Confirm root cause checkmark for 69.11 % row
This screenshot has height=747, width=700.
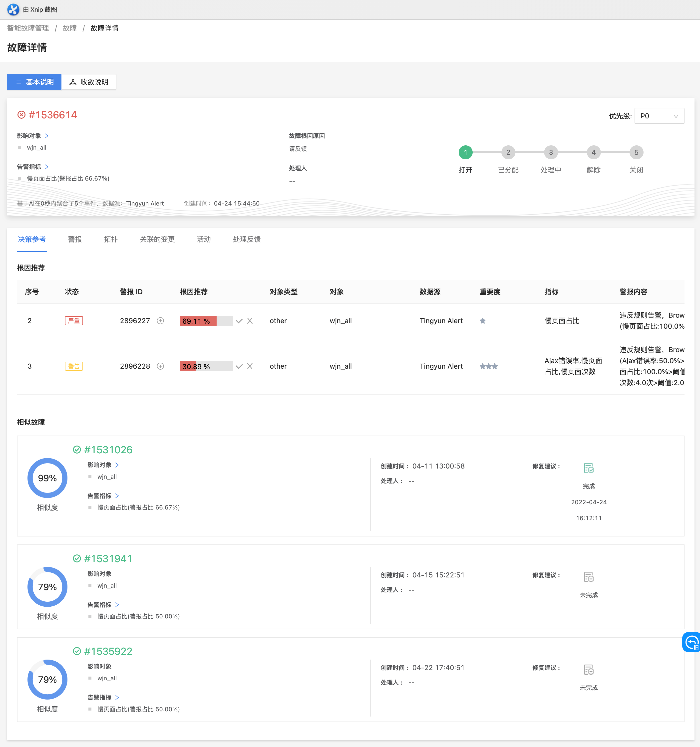239,320
